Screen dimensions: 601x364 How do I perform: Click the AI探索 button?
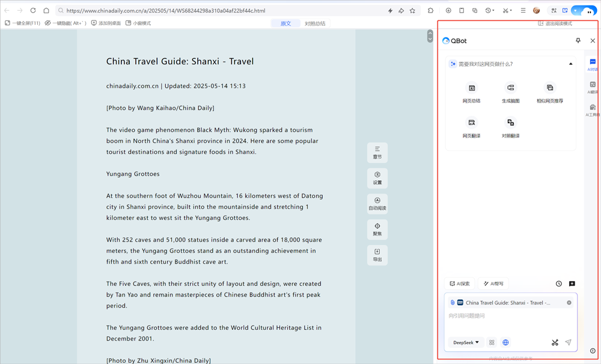pyautogui.click(x=460, y=284)
